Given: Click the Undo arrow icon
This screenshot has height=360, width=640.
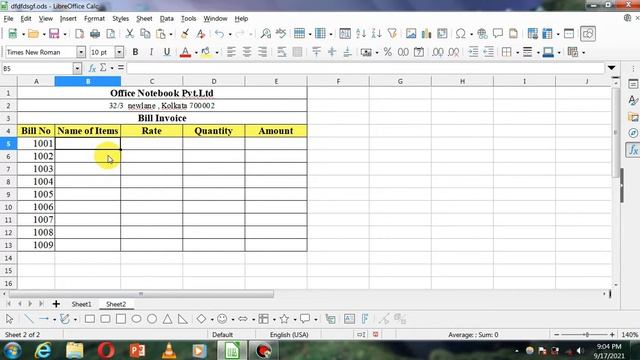Looking at the screenshot, I should 219,33.
